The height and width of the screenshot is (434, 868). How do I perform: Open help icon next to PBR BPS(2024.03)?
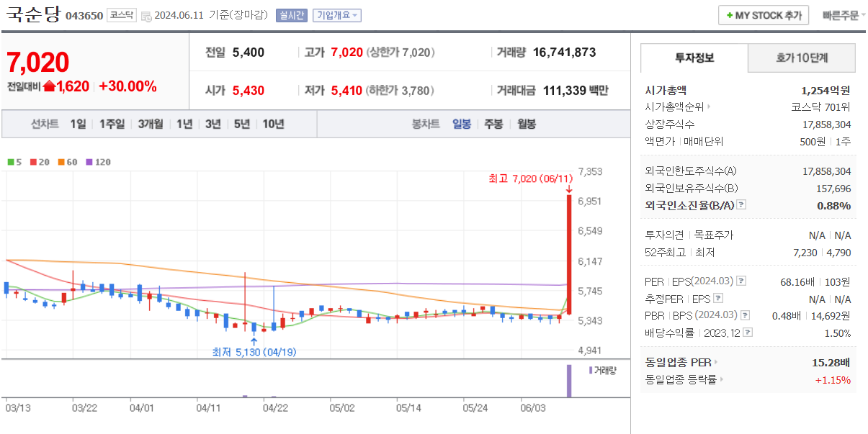[744, 315]
